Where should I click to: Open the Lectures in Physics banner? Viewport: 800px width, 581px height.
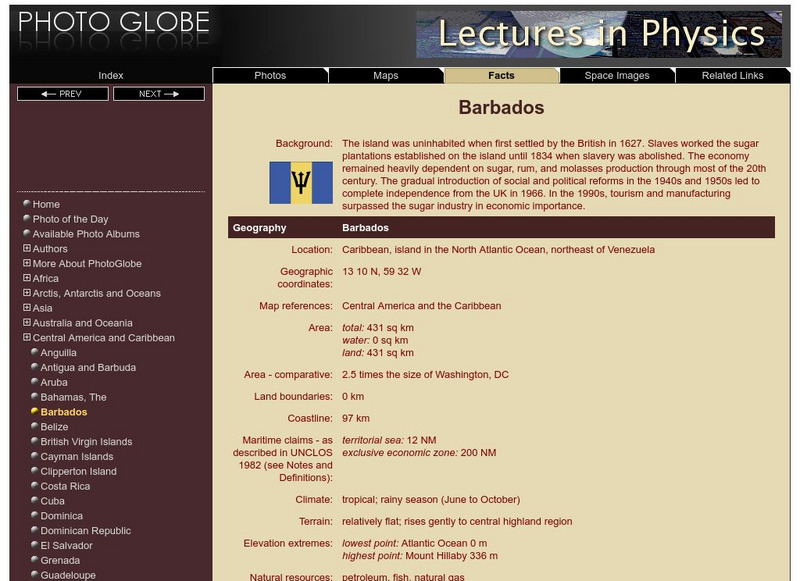point(599,34)
